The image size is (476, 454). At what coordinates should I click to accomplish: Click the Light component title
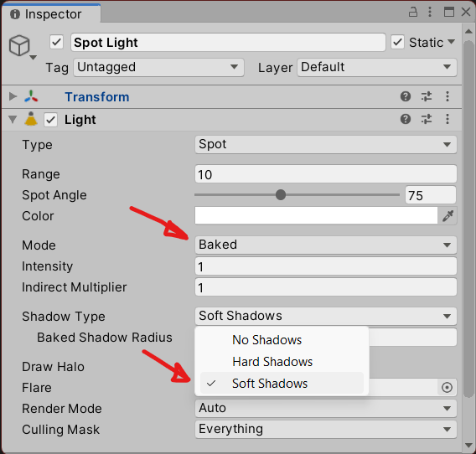click(80, 120)
